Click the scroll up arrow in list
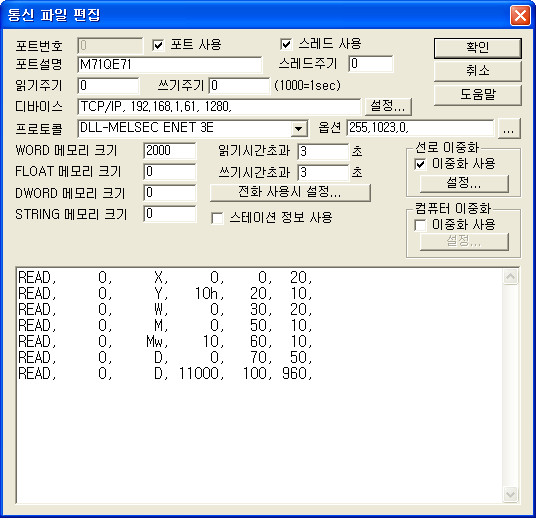The image size is (536, 518). pyautogui.click(x=510, y=277)
